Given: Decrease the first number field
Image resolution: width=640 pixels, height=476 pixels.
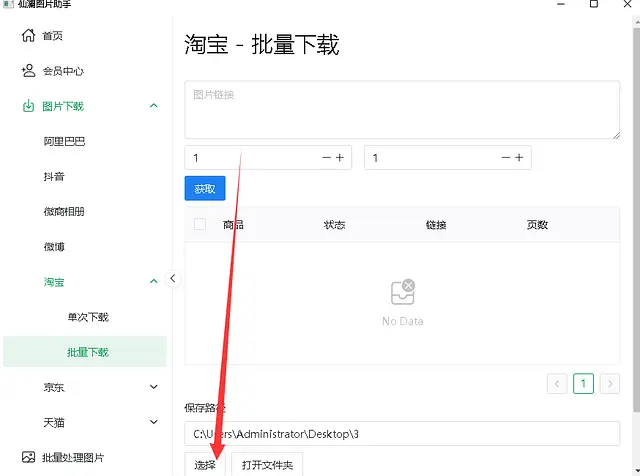Looking at the screenshot, I should point(326,157).
